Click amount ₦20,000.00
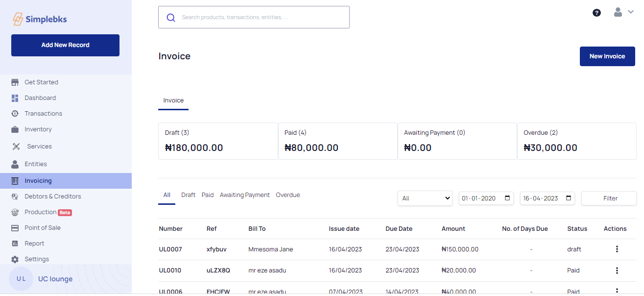The width and height of the screenshot is (644, 296). click(x=458, y=271)
